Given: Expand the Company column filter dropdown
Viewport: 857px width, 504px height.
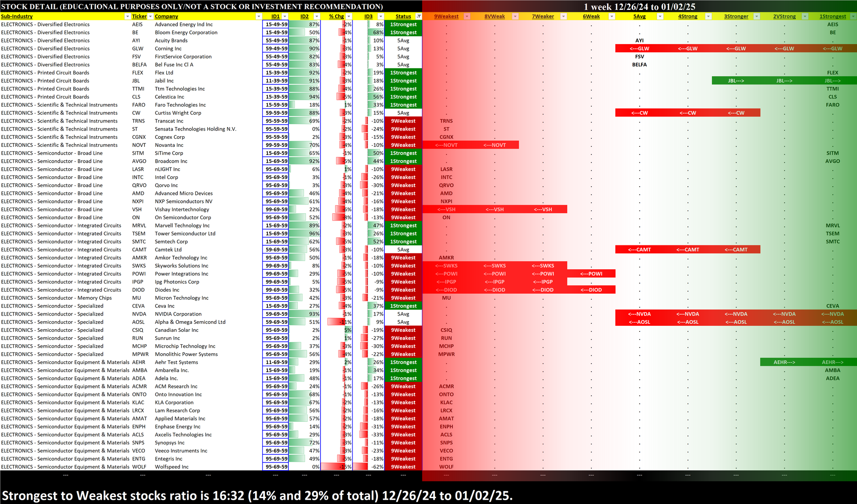Looking at the screenshot, I should click(258, 16).
